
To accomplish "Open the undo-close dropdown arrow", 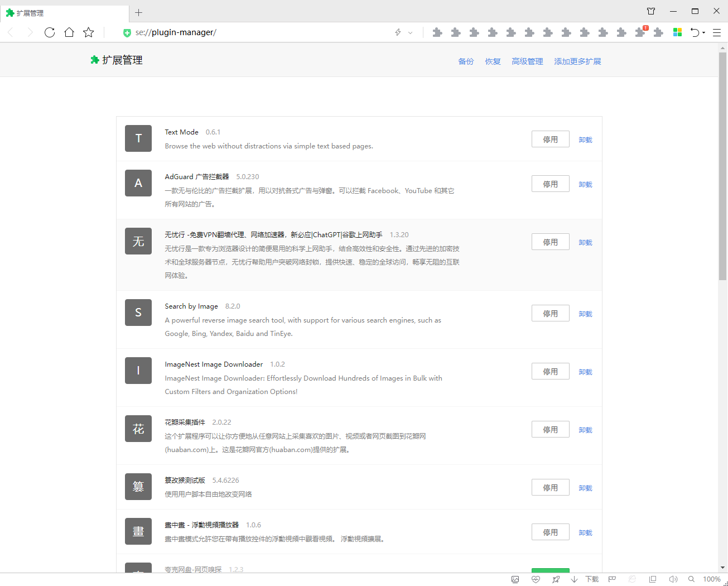I will pos(703,33).
